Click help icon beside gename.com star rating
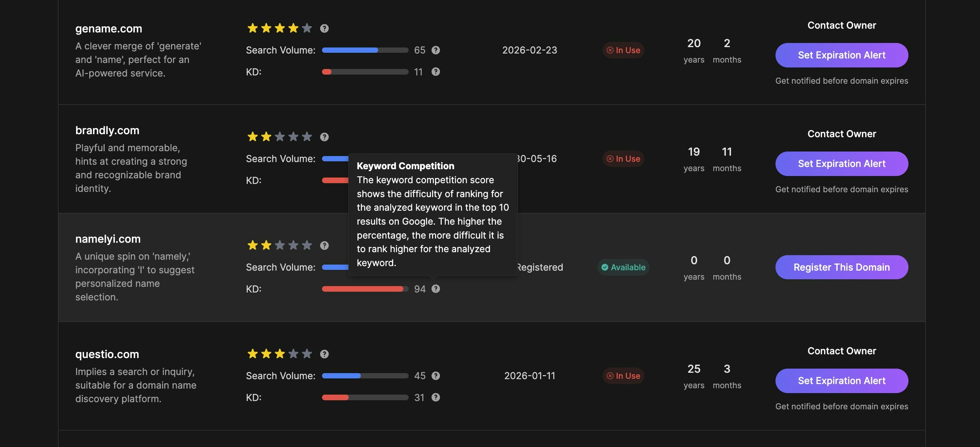This screenshot has width=980, height=447. pos(324,29)
